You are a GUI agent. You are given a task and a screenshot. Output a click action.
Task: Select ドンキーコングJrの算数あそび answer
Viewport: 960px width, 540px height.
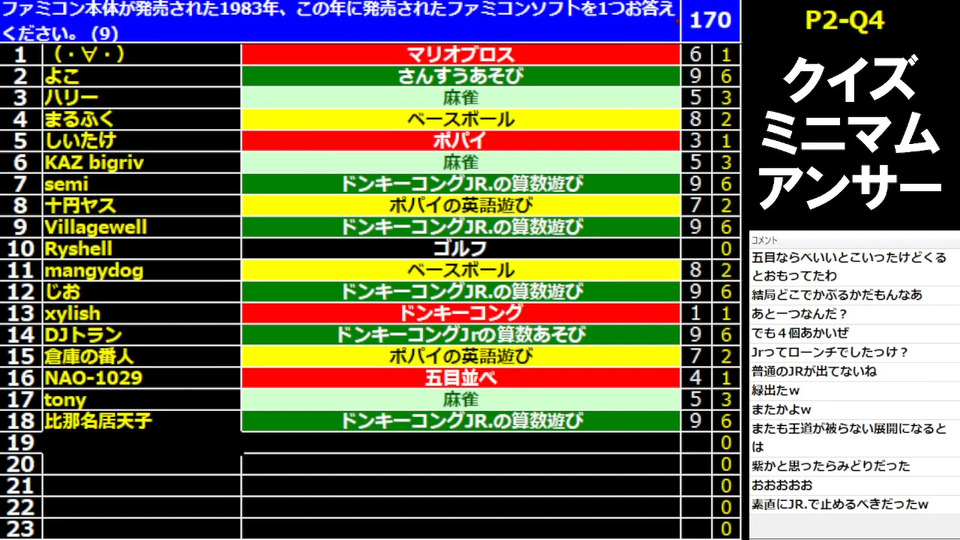[460, 335]
